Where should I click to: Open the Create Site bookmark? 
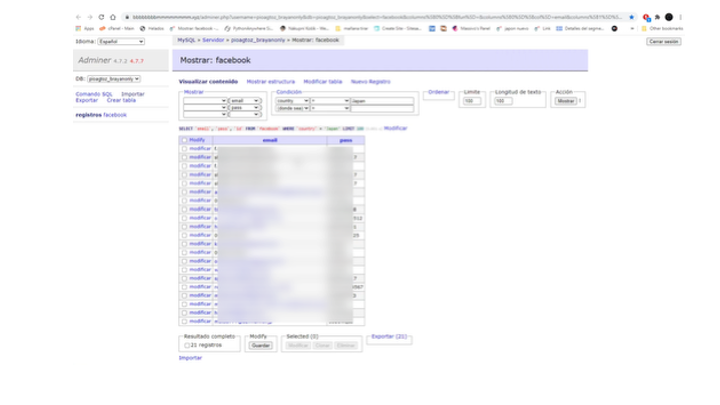398,28
